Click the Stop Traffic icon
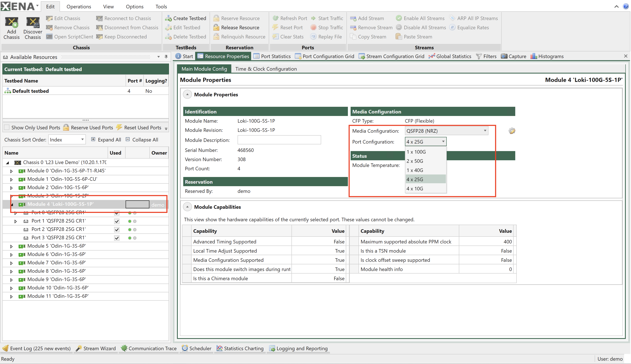Viewport: 631px width, 364px height. 313,28
